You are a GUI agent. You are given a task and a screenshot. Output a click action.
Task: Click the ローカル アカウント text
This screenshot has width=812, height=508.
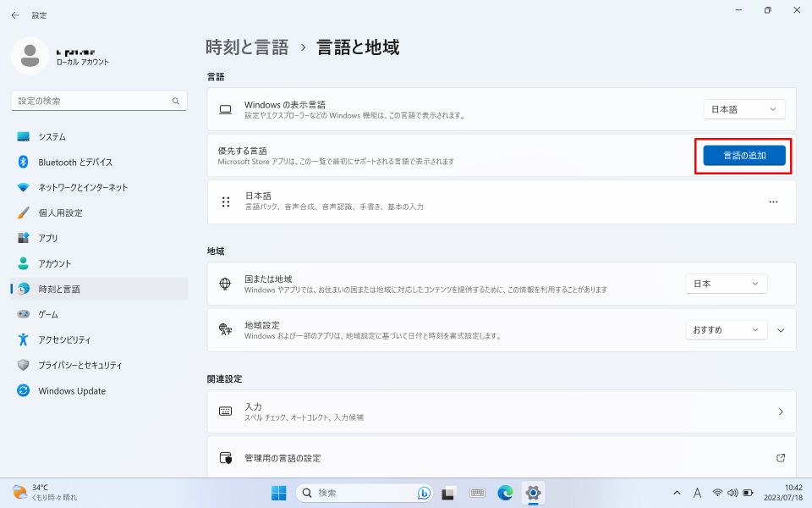coord(83,62)
